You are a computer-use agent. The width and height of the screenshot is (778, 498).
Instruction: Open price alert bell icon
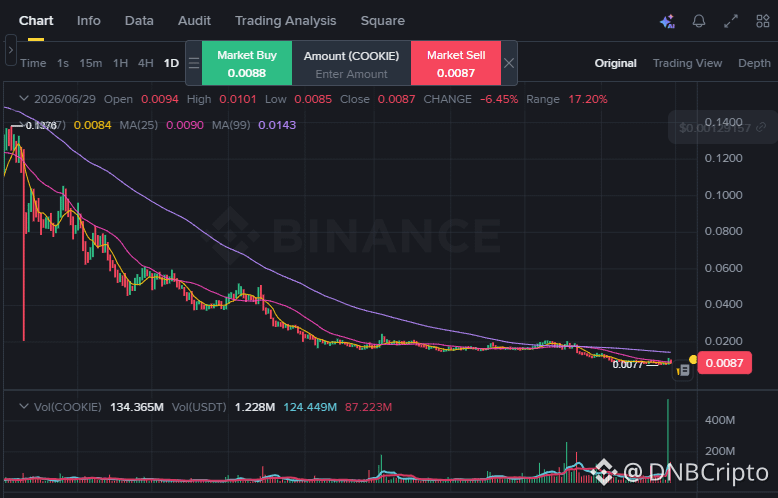pyautogui.click(x=699, y=21)
